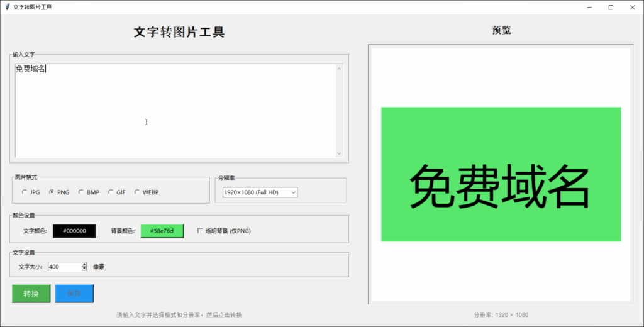This screenshot has width=644, height=327.
Task: Click the green preview image 免费域名
Action: (x=501, y=174)
